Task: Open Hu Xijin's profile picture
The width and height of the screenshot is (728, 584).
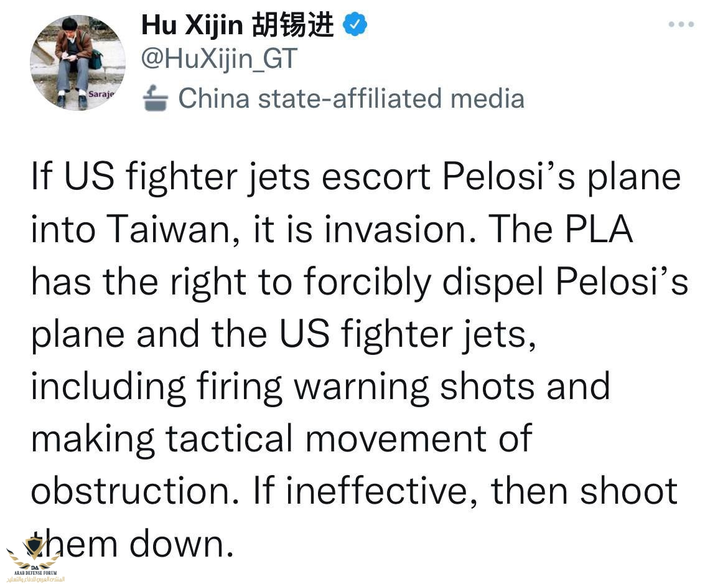Action: click(78, 62)
